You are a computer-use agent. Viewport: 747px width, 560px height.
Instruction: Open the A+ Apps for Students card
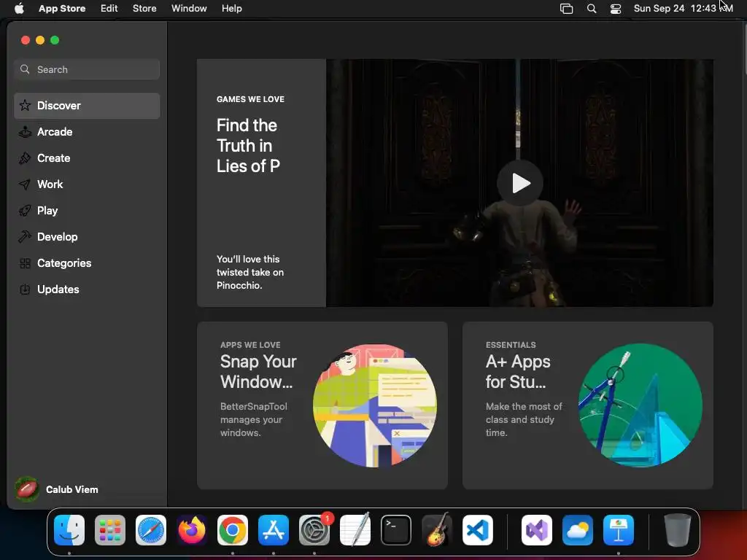coord(588,405)
